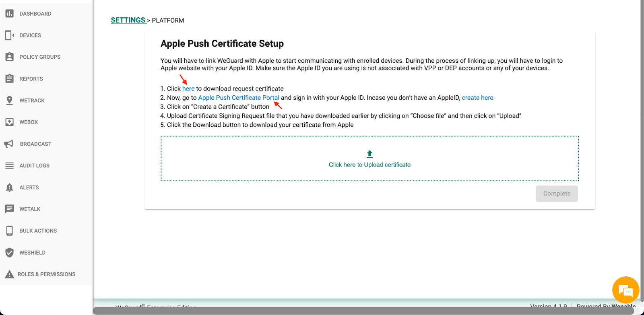Click the Complete button
644x315 pixels.
pyautogui.click(x=557, y=194)
